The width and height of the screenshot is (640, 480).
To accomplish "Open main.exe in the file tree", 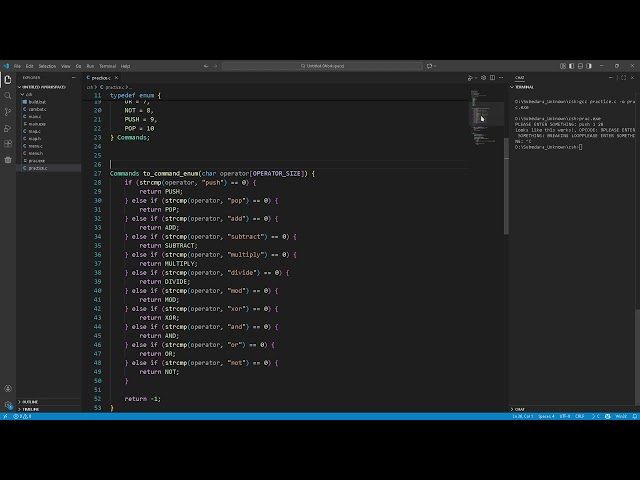I will point(49,124).
